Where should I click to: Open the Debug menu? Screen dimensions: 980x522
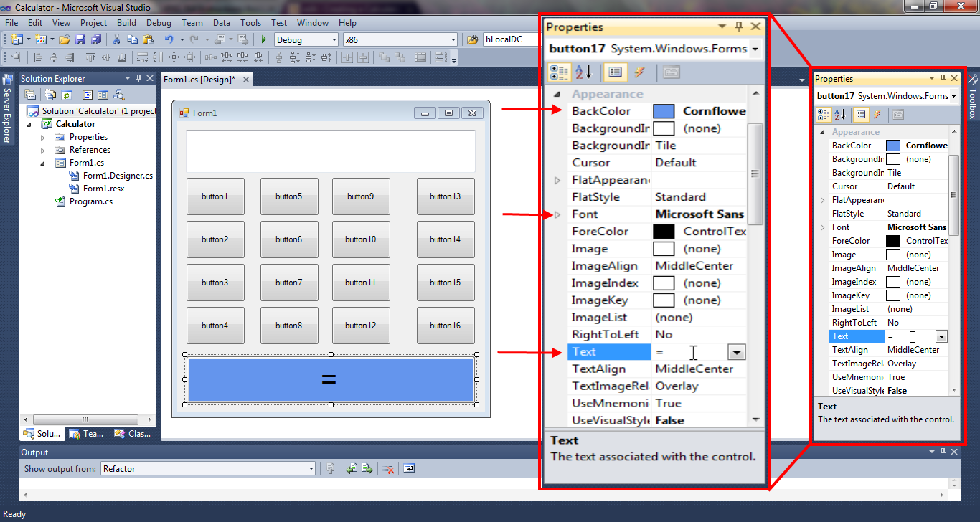159,22
